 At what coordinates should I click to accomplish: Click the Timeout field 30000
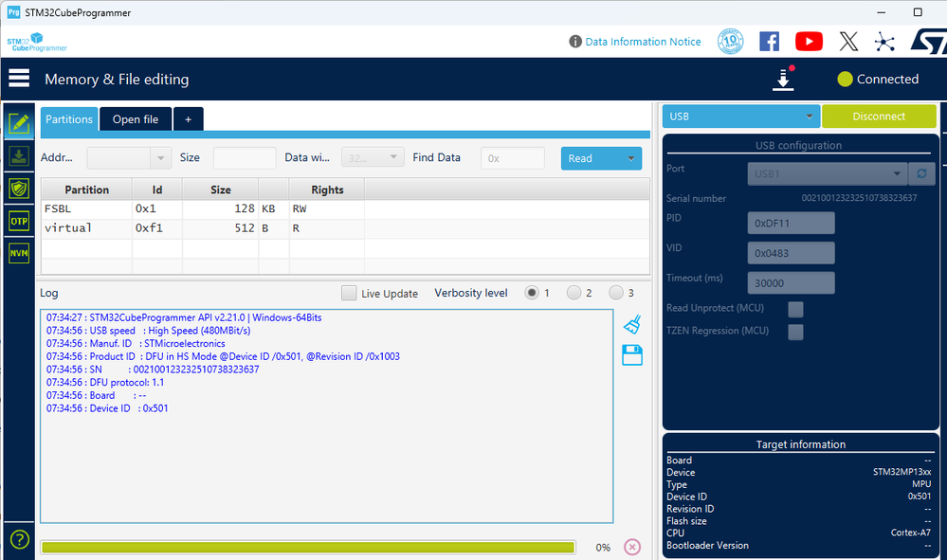pyautogui.click(x=792, y=283)
